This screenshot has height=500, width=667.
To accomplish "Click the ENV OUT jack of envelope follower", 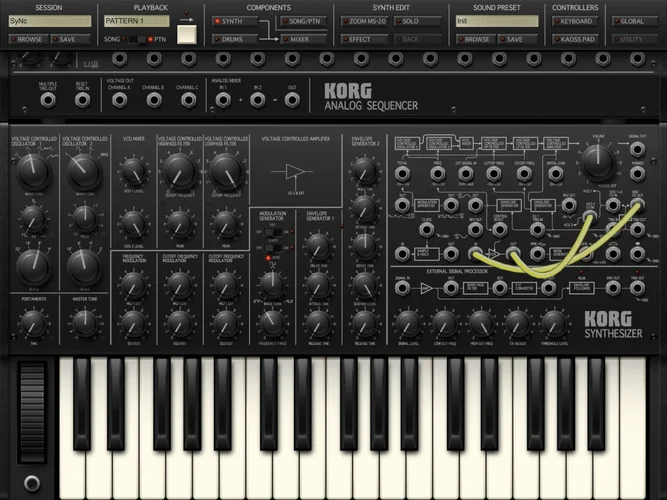I will [x=613, y=288].
